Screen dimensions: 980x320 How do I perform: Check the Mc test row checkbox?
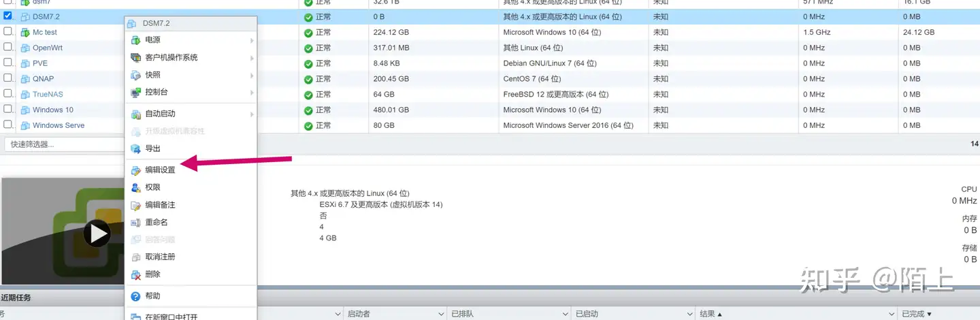[8, 31]
